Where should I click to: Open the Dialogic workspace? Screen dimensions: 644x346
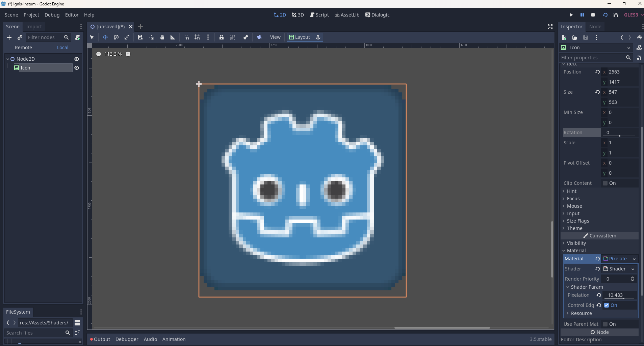point(378,15)
